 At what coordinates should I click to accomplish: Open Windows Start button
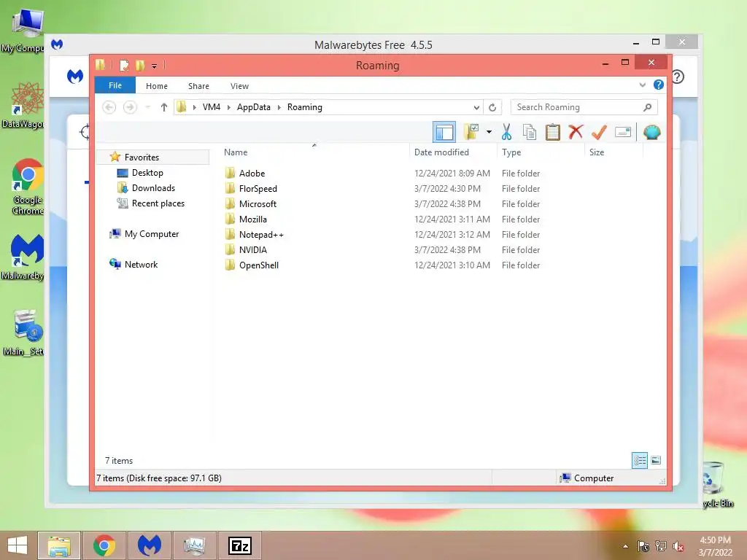pyautogui.click(x=18, y=545)
